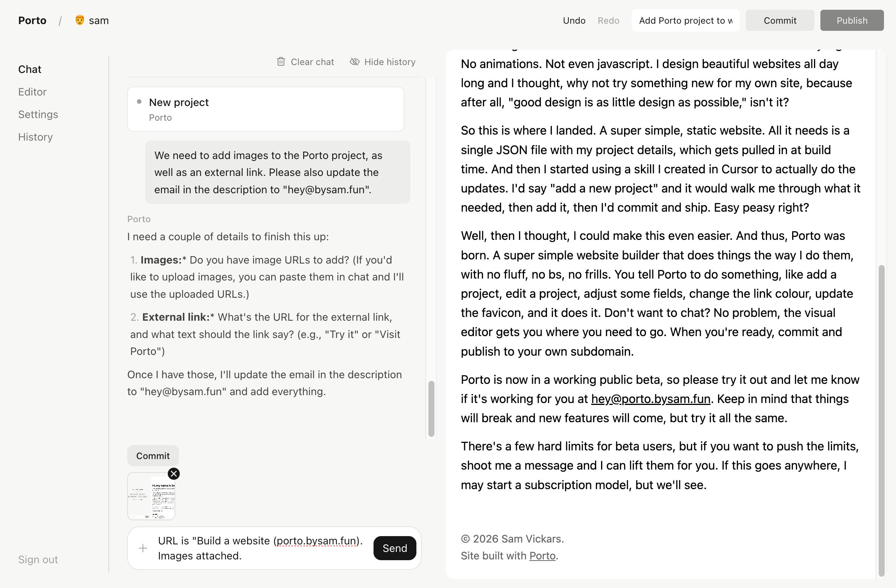Click the Send button
The height and width of the screenshot is (588, 896).
click(x=395, y=548)
